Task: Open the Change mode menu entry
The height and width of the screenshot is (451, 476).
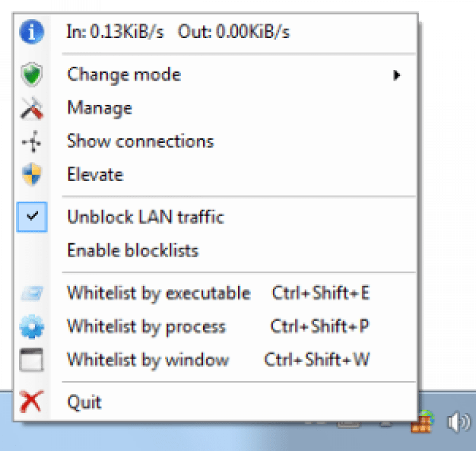Action: pyautogui.click(x=124, y=75)
